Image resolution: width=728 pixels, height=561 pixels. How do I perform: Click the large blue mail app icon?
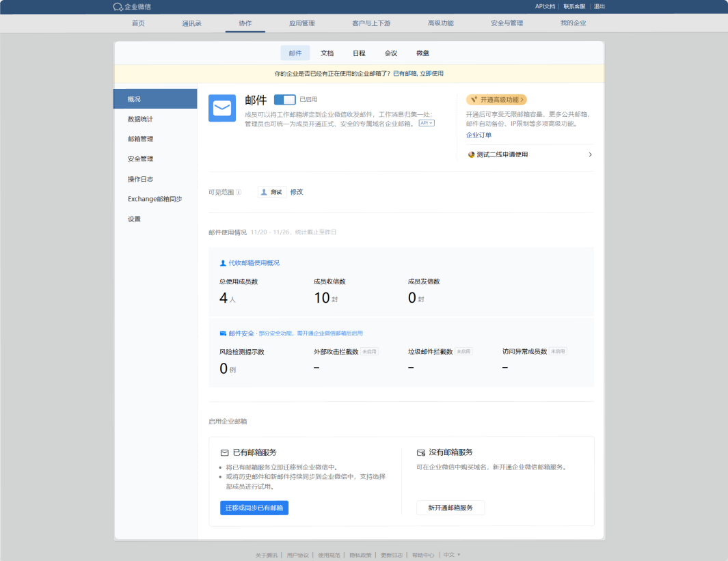pos(222,108)
